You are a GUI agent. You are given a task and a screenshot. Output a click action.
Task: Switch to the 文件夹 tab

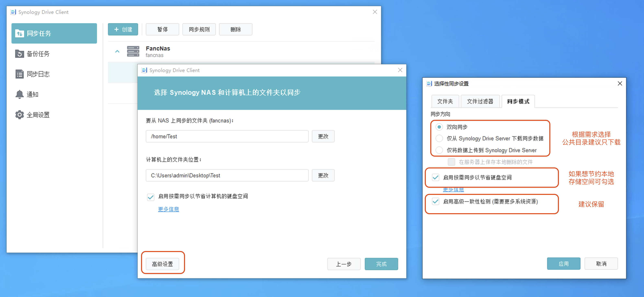[445, 102]
